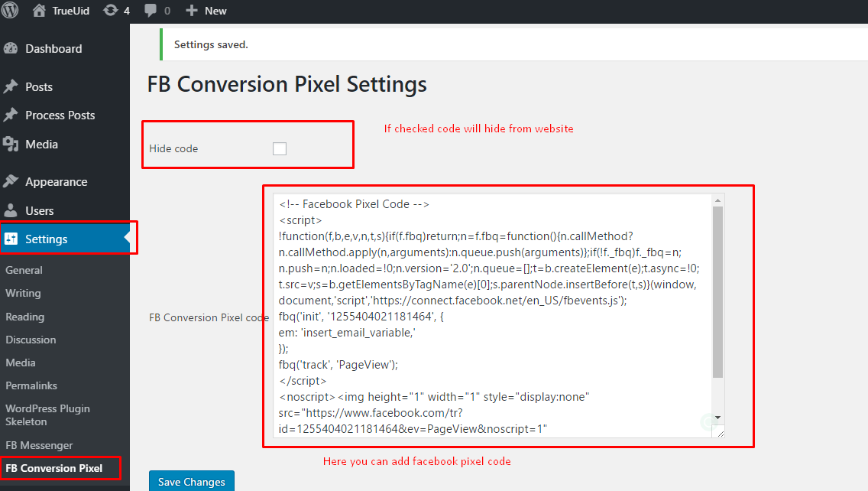Click the FB Conversion Pixel code label
Image resolution: width=868 pixels, height=491 pixels.
tap(209, 317)
